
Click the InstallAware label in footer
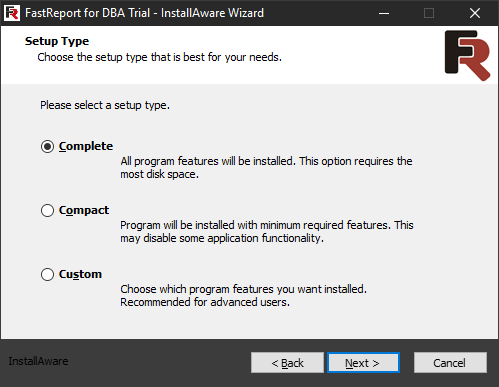coord(38,361)
